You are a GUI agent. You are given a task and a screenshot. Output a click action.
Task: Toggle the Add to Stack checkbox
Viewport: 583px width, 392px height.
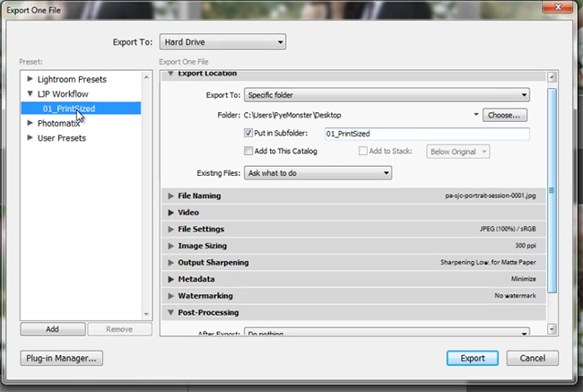[x=363, y=151]
